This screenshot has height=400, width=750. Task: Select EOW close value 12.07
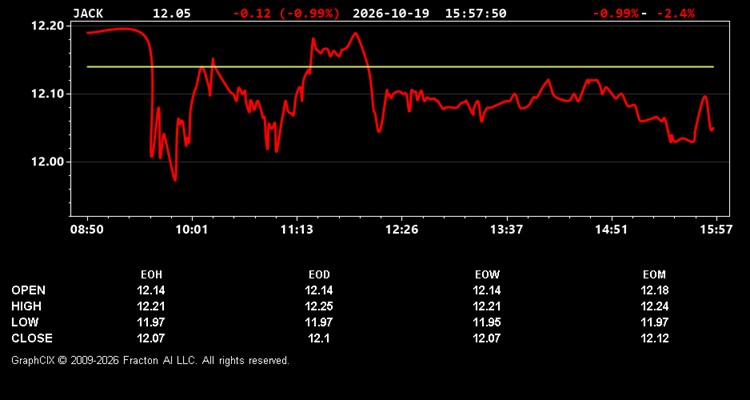coord(486,338)
